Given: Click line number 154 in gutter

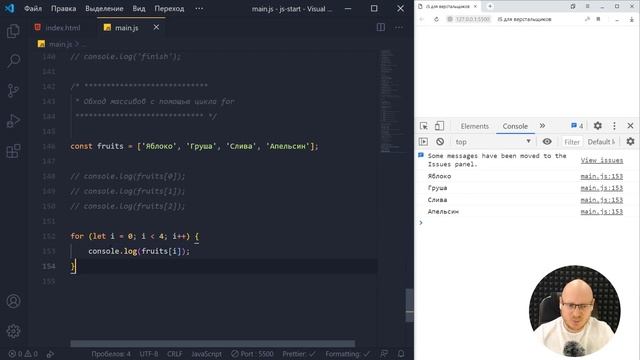Looking at the screenshot, I should coord(49,266).
